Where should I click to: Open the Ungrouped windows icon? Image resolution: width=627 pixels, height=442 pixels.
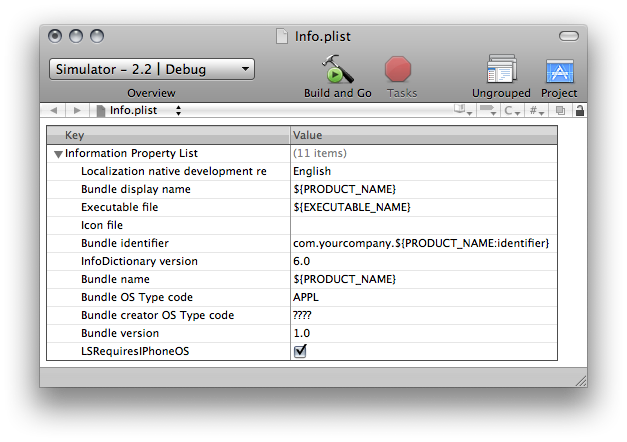501,69
